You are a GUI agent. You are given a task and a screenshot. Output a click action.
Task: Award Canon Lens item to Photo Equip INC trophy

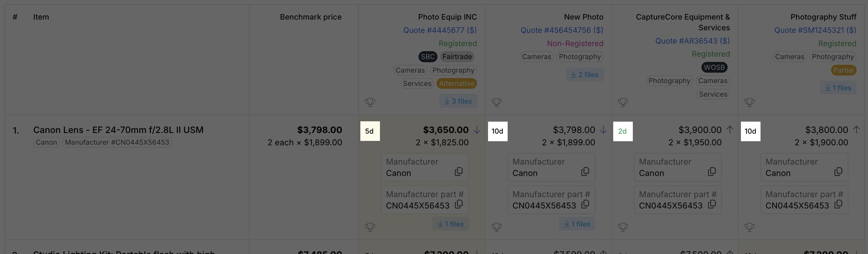[370, 227]
